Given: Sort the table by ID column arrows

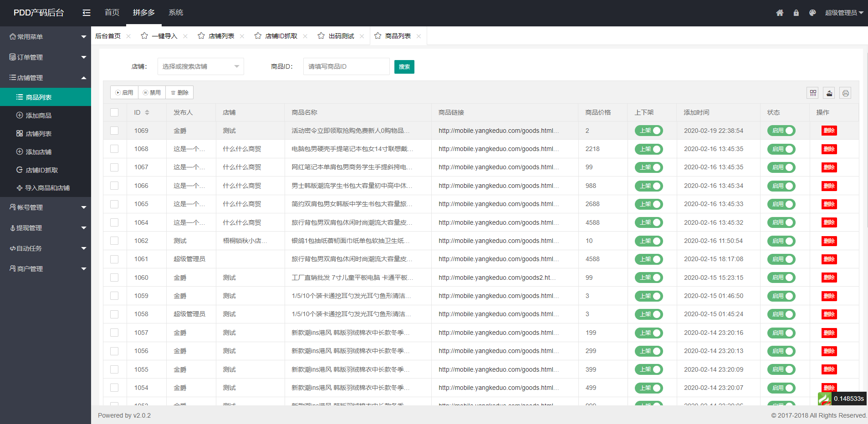Looking at the screenshot, I should tap(147, 112).
